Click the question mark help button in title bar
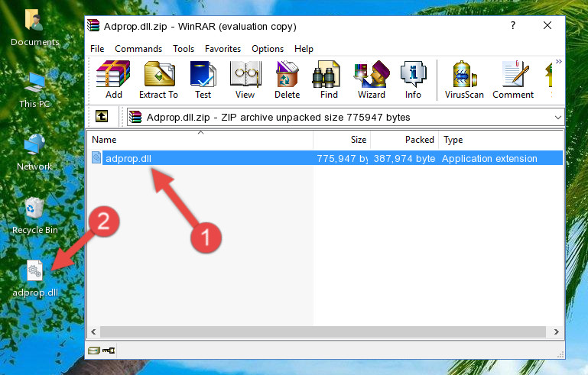The height and width of the screenshot is (375, 588). click(513, 25)
